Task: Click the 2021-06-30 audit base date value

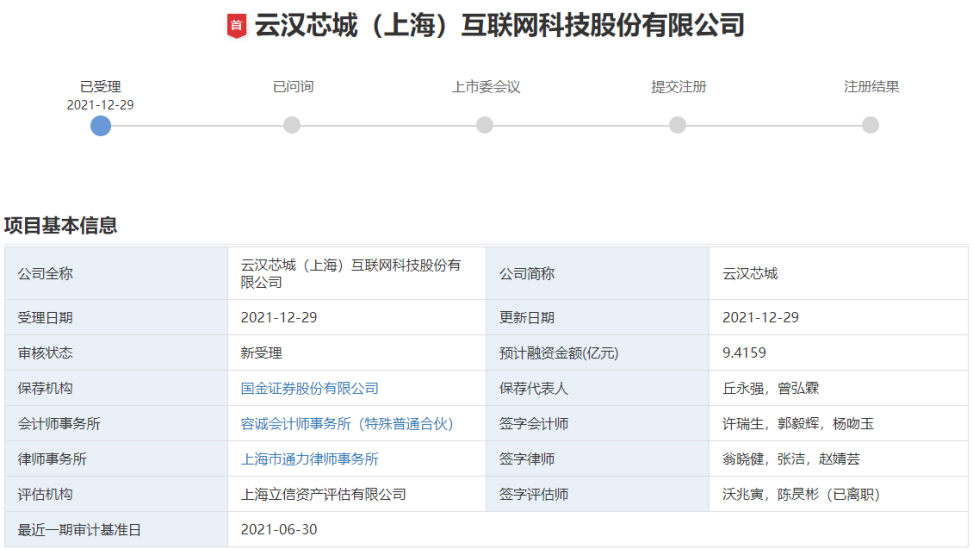Action: coord(279,529)
